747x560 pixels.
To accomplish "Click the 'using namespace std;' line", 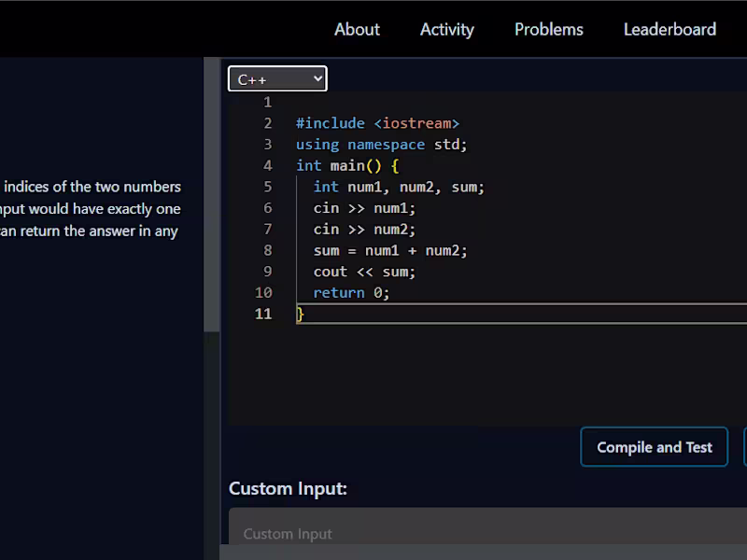I will coord(381,145).
